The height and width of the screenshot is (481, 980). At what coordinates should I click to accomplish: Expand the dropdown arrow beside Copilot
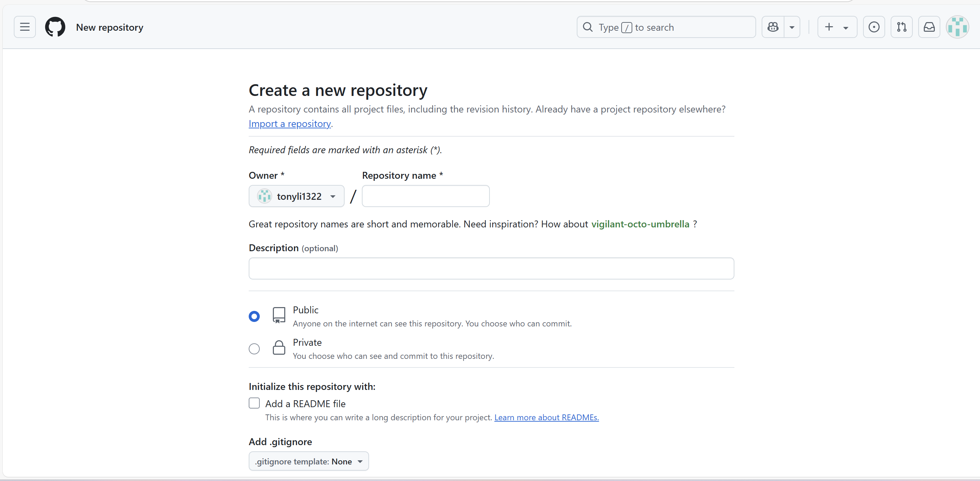click(x=792, y=27)
